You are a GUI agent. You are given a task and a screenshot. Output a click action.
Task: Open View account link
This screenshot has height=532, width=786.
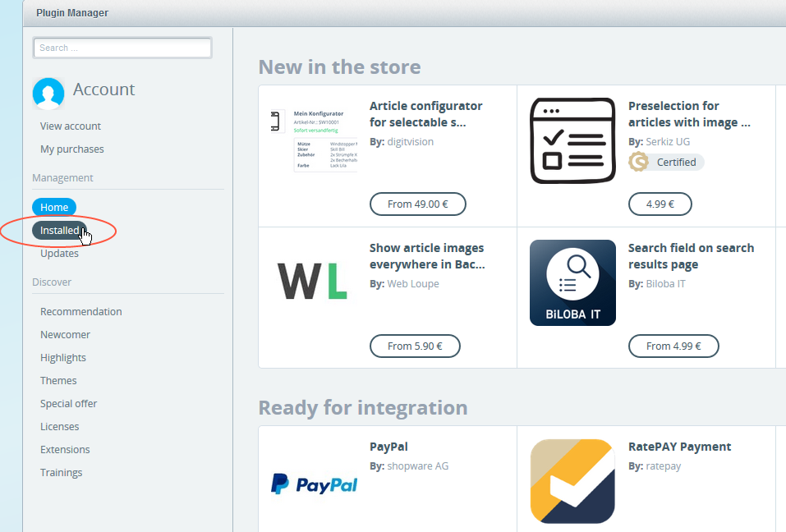click(71, 126)
